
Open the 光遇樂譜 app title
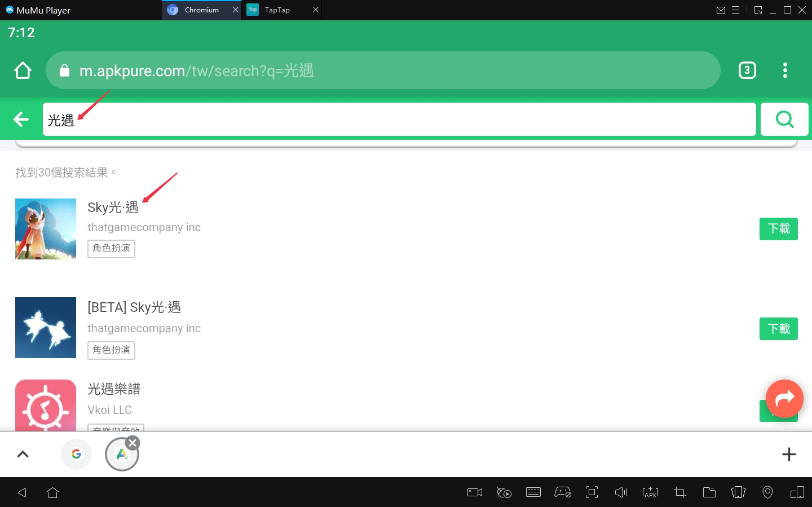tap(114, 389)
